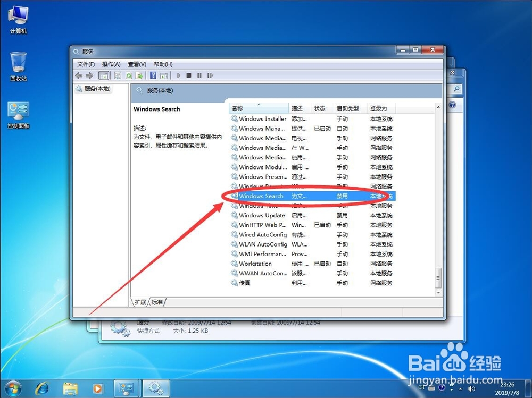Pause the service using the pause icon
The image size is (532, 398).
tap(199, 75)
